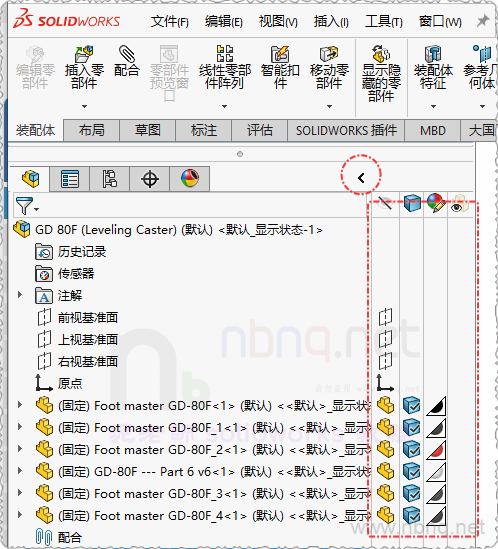Click Display Mode cube column header
Viewport: 498px width, 549px height.
[x=412, y=203]
